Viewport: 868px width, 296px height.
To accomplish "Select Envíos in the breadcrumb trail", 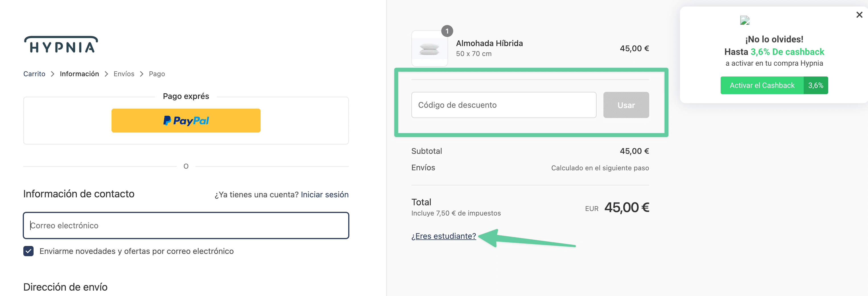I will (x=124, y=74).
